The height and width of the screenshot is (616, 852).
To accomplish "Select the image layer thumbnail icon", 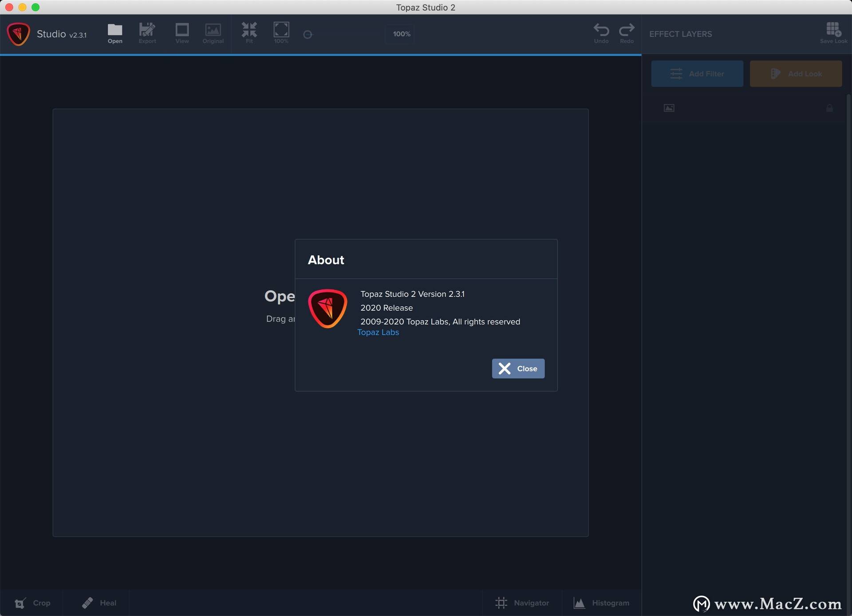I will pyautogui.click(x=669, y=108).
